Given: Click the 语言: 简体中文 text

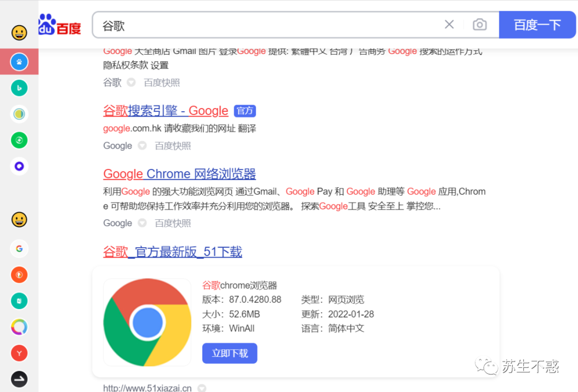Looking at the screenshot, I should tap(333, 328).
